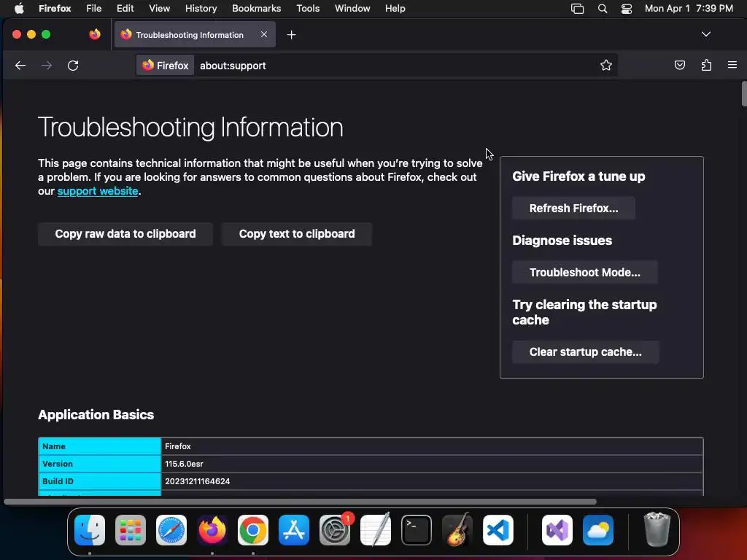The width and height of the screenshot is (747, 560).
Task: Open the Firefox hamburger application menu
Action: click(x=732, y=65)
